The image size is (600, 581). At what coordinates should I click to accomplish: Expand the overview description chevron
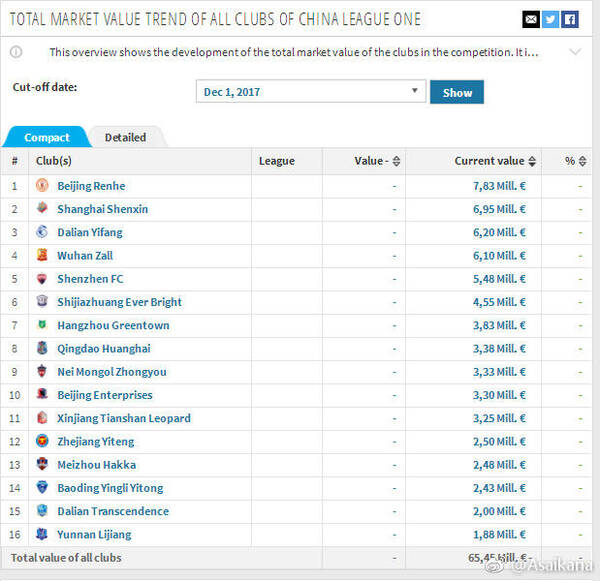point(573,52)
